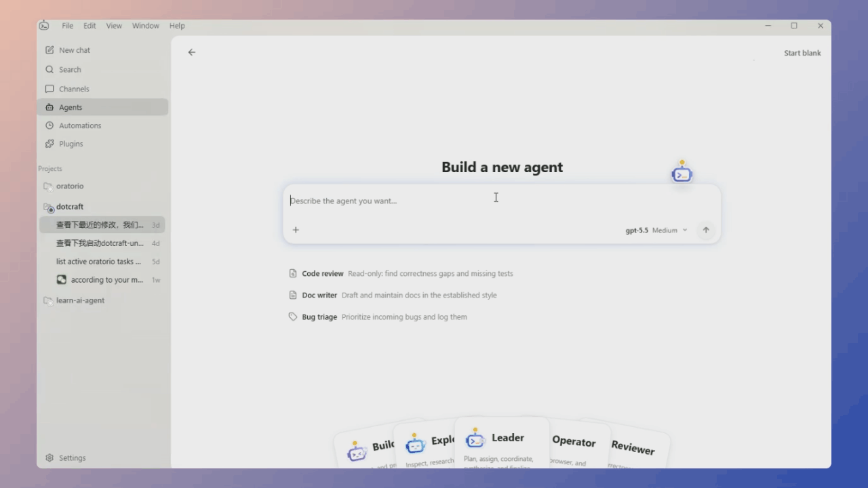Click the Explorer card robot icon
The width and height of the screenshot is (868, 488).
click(415, 444)
